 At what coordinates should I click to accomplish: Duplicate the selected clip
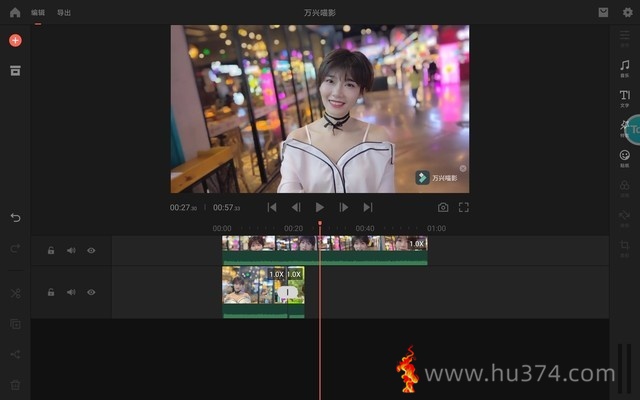(x=16, y=324)
